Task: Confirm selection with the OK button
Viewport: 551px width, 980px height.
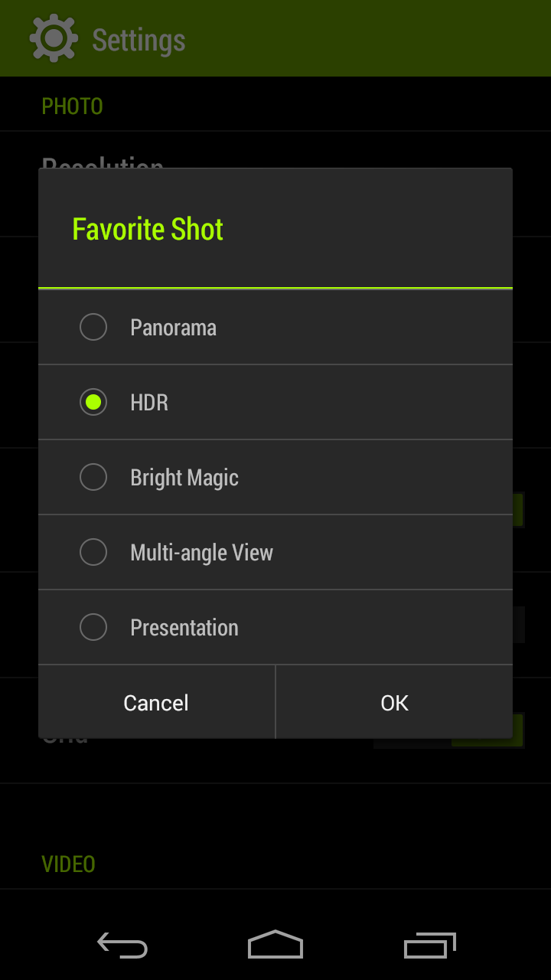Action: coord(394,703)
